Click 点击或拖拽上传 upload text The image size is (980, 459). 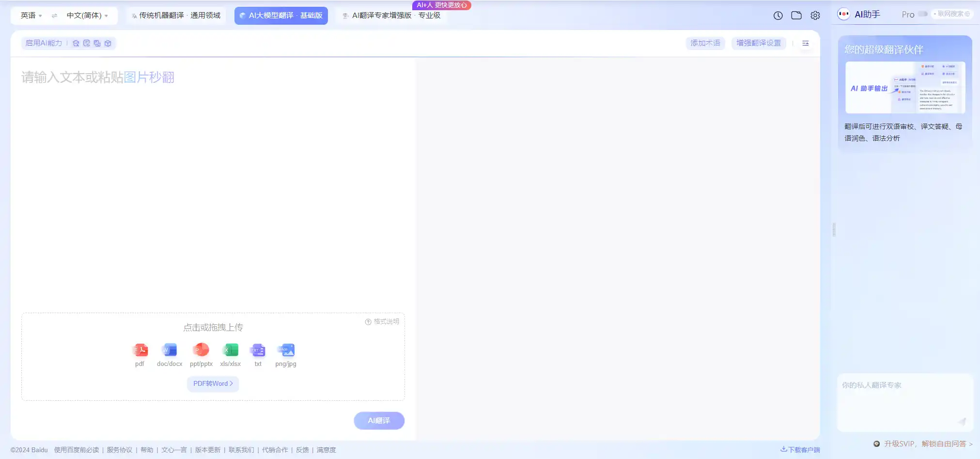(213, 328)
